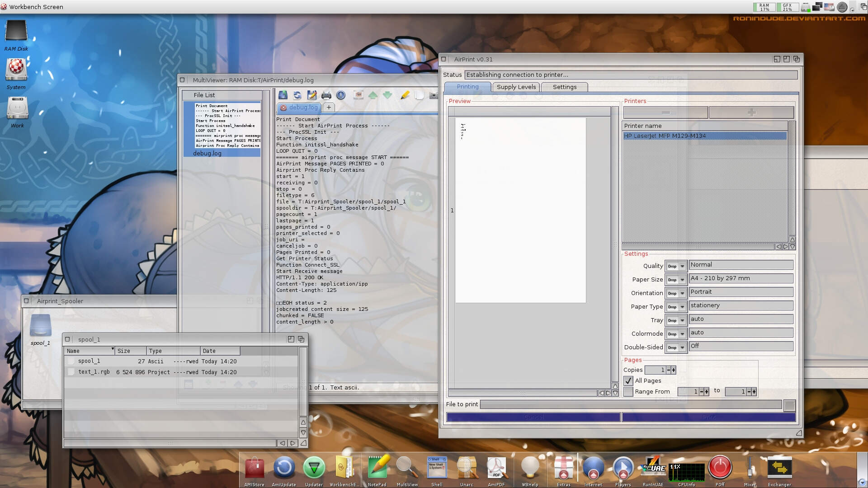Click the Range From plus stepper
This screenshot has height=488, width=868.
pyautogui.click(x=707, y=392)
